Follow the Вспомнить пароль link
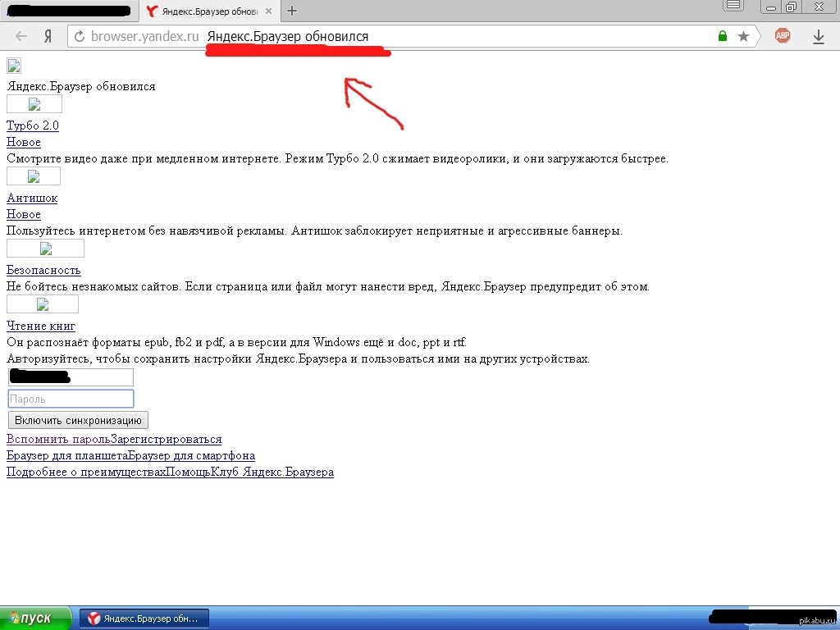 pyautogui.click(x=58, y=440)
